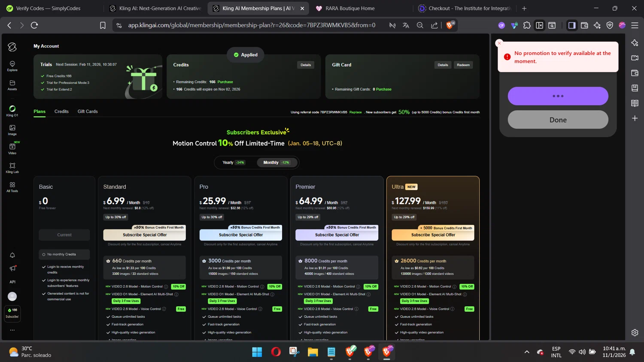
Task: Open Assets in Kling sidebar
Action: click(x=12, y=85)
